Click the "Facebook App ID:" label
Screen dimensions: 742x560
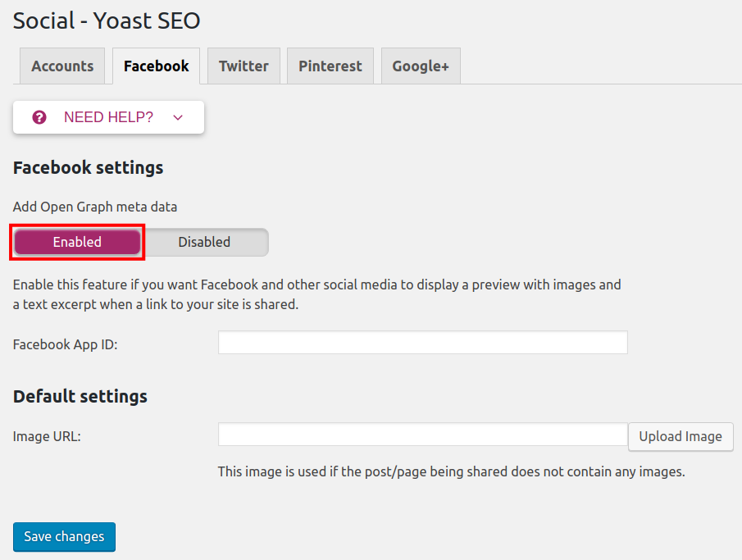point(66,344)
